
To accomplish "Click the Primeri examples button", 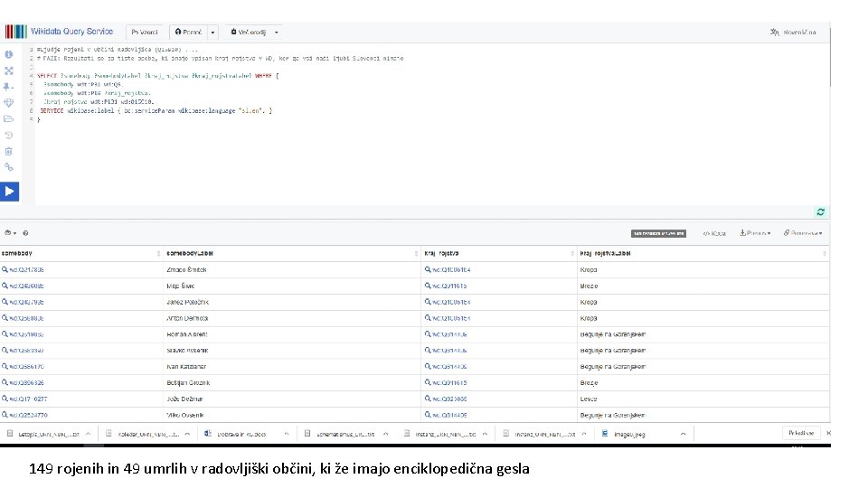I will pos(146,32).
